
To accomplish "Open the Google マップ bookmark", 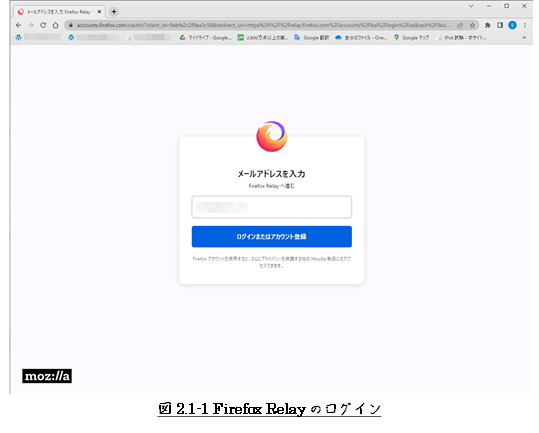I will (411, 37).
